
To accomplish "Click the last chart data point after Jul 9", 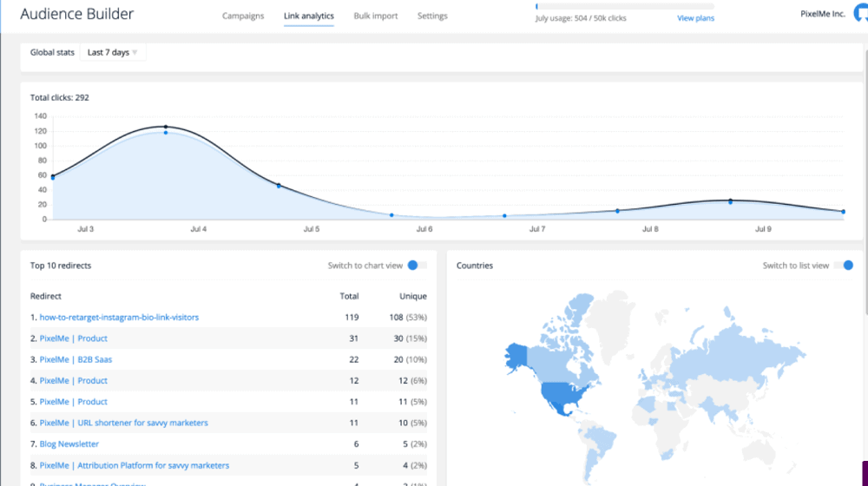I will point(843,212).
